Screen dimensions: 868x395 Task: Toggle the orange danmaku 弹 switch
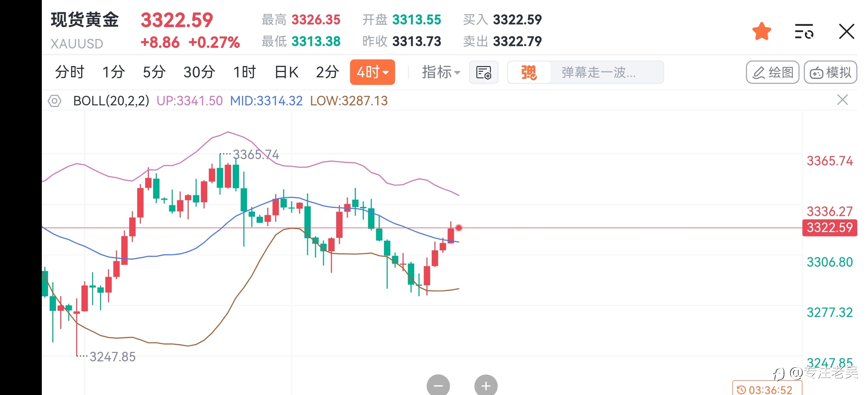[529, 72]
